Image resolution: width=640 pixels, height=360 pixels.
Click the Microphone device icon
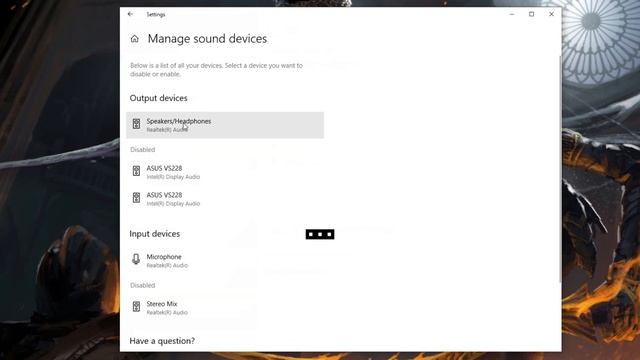[136, 259]
